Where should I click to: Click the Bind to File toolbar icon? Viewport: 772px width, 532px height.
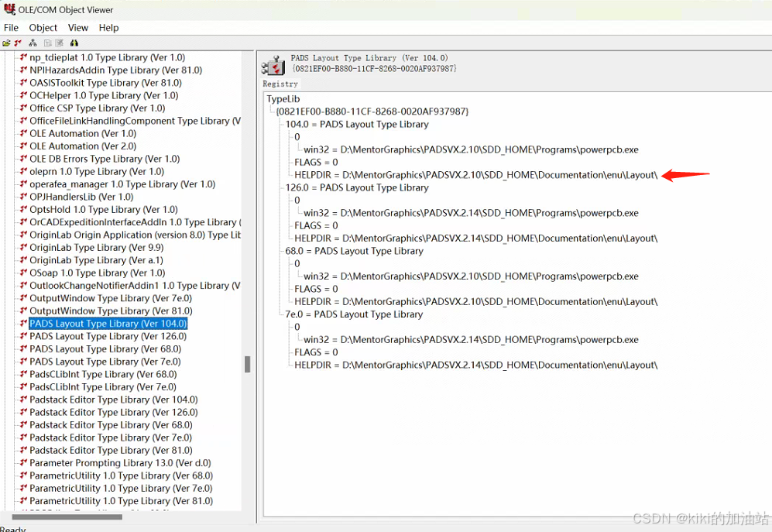17,43
